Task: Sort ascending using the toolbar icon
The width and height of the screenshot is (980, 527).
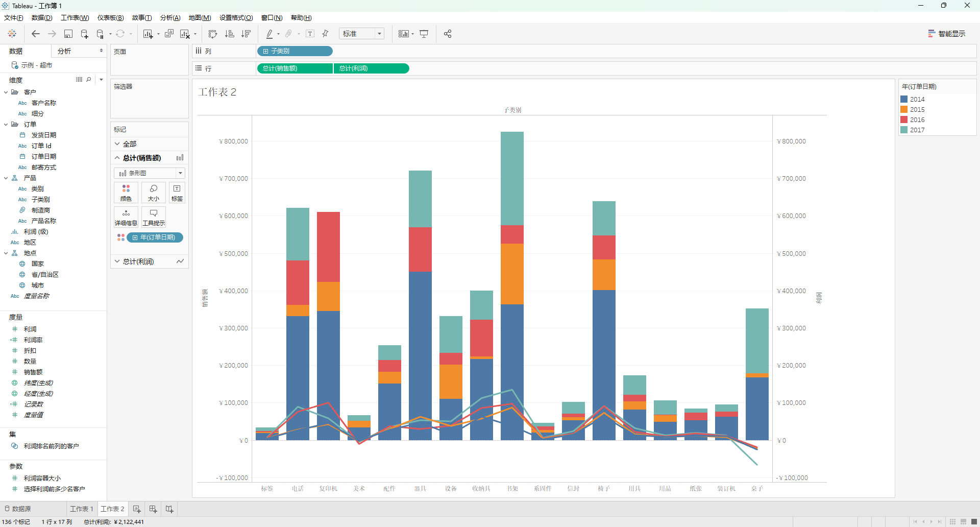Action: 230,34
